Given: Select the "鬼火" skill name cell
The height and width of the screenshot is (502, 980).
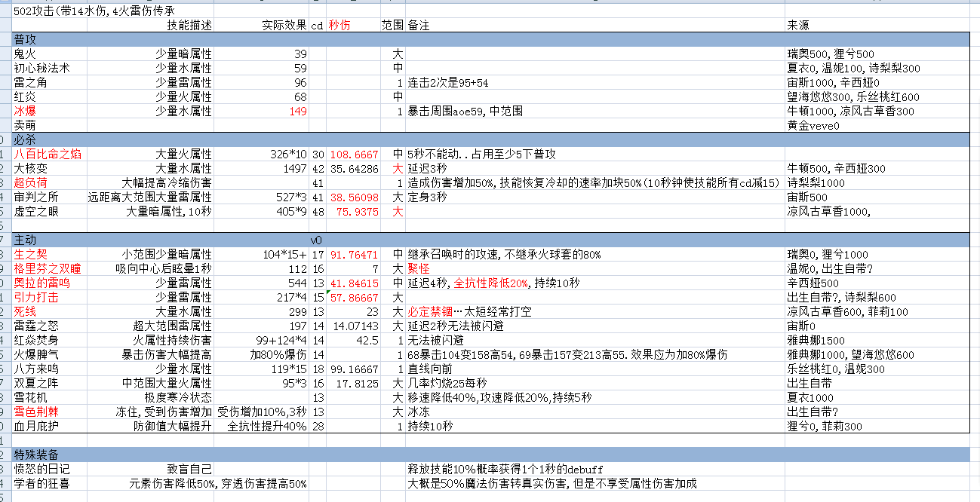Looking at the screenshot, I should [x=24, y=54].
